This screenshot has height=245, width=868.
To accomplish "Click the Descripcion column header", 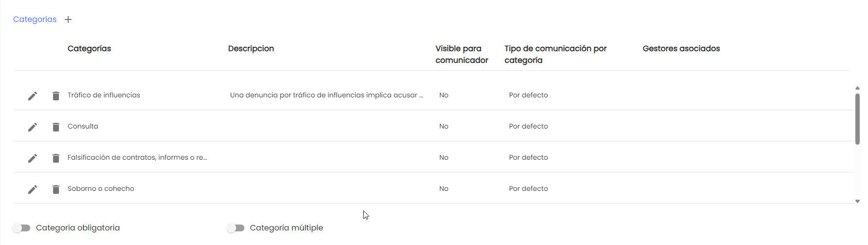I will [x=251, y=49].
